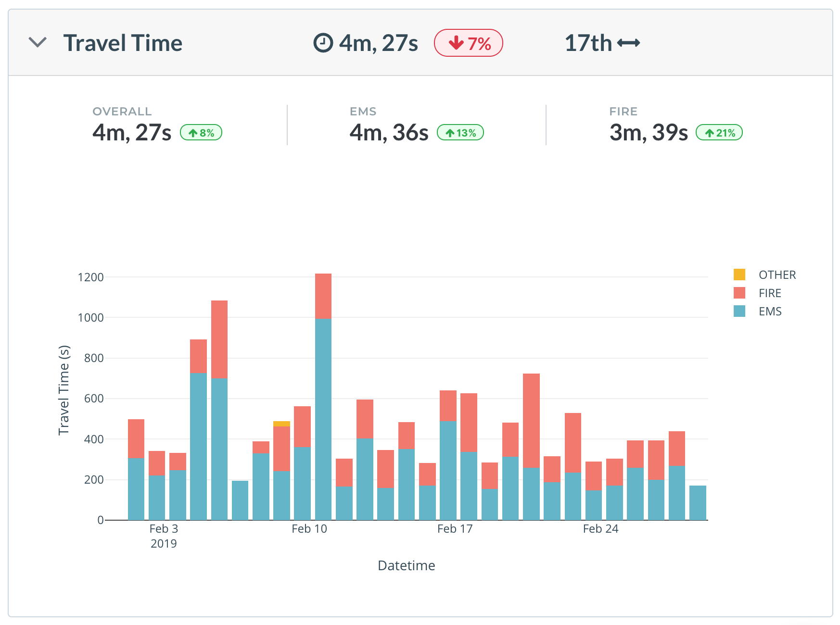Click the small yellow OTHER bar segment
840x625 pixels.
tap(281, 424)
